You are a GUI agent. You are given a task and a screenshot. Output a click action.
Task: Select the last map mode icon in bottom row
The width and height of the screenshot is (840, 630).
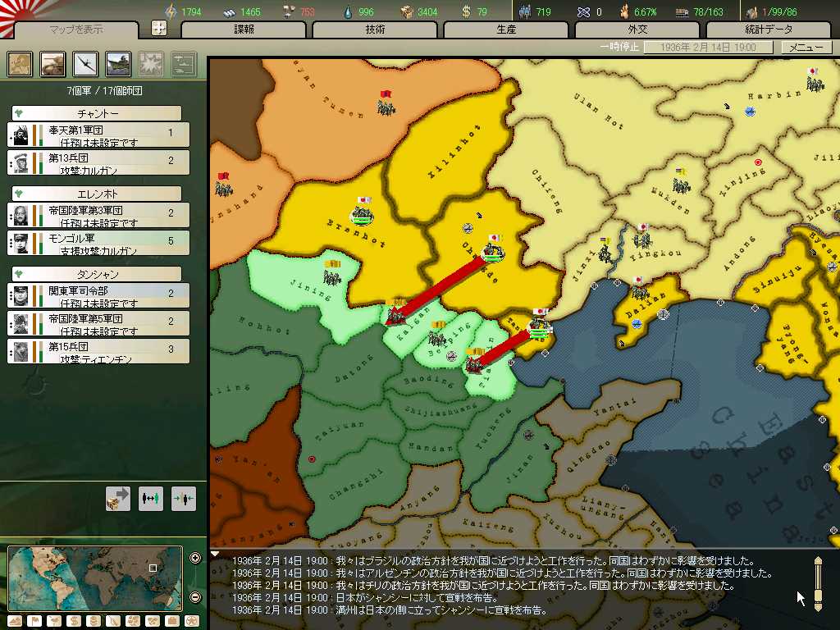pos(192,622)
